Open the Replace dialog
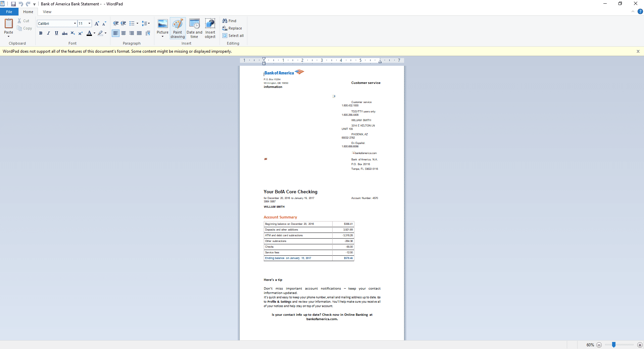 pyautogui.click(x=232, y=28)
